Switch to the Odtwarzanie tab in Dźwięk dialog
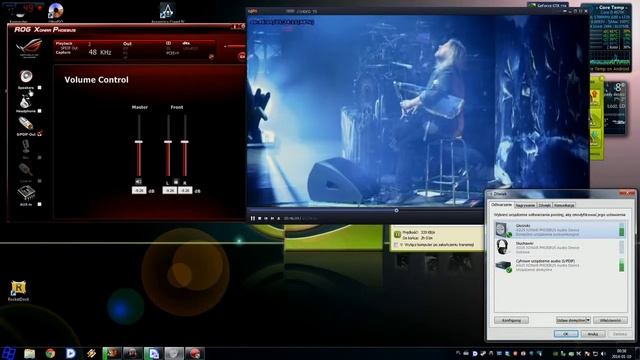 pyautogui.click(x=501, y=205)
